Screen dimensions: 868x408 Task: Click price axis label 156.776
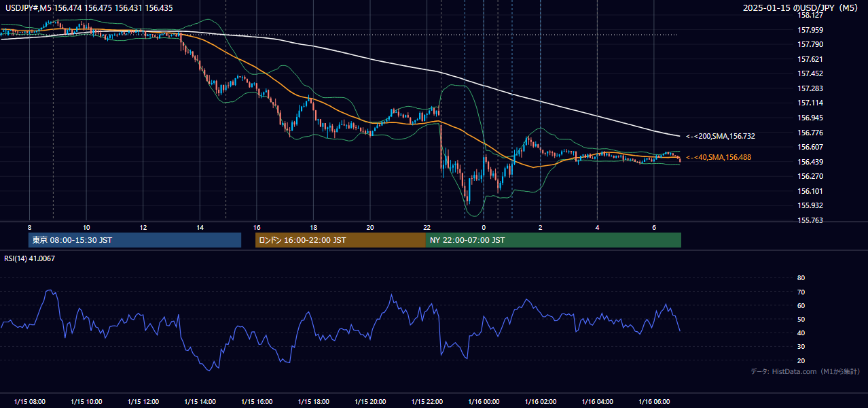810,133
